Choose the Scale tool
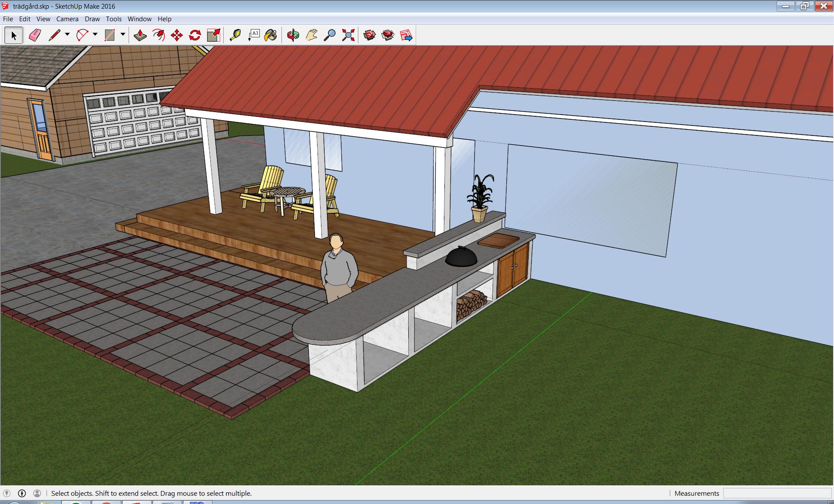Viewport: 834px width, 504px height. pyautogui.click(x=214, y=35)
